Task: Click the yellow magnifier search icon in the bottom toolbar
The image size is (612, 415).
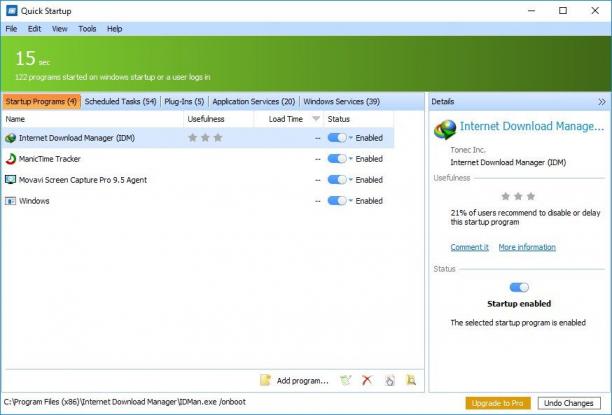Action: tap(411, 380)
